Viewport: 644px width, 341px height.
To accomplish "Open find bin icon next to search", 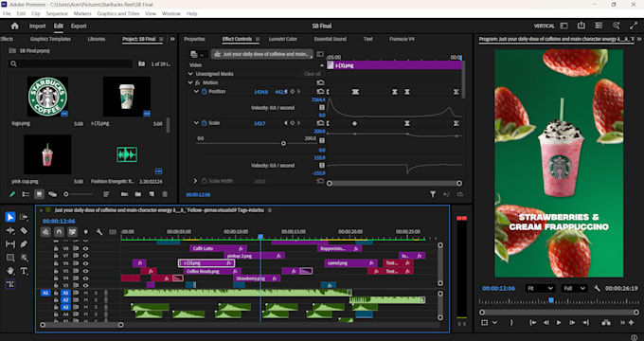I will pos(142,63).
